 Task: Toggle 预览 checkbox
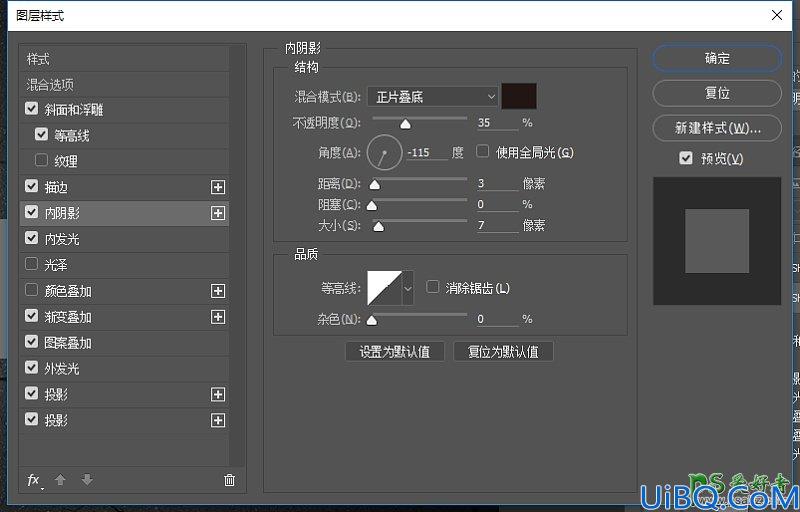686,158
